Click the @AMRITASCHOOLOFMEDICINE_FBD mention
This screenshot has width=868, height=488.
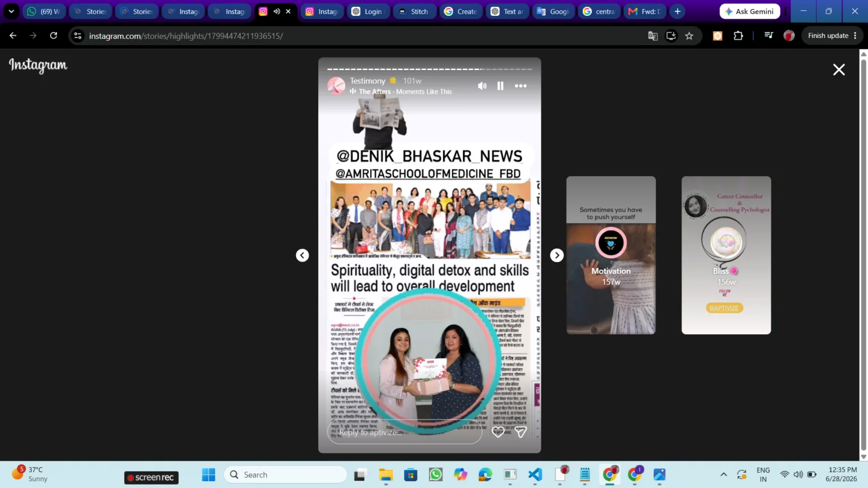pos(428,173)
